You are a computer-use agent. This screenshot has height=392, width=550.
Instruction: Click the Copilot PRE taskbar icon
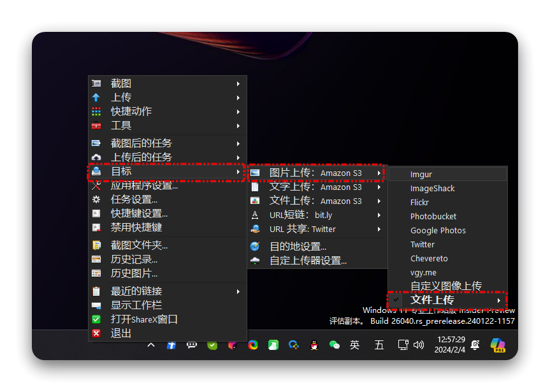(498, 345)
